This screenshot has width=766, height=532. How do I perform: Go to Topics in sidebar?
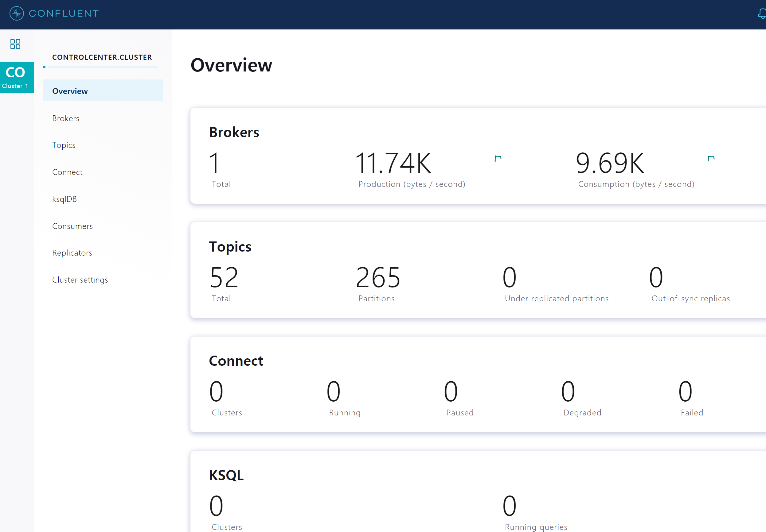(x=64, y=145)
